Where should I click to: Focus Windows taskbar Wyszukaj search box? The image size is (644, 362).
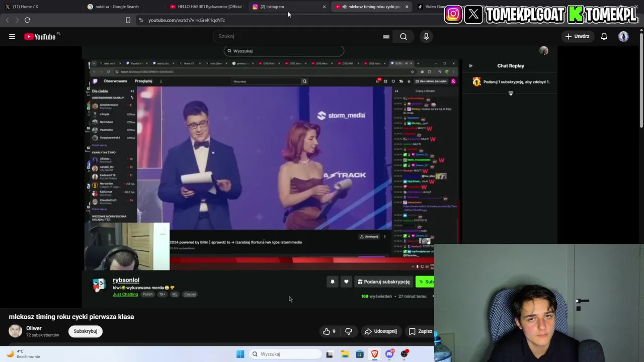pyautogui.click(x=286, y=354)
